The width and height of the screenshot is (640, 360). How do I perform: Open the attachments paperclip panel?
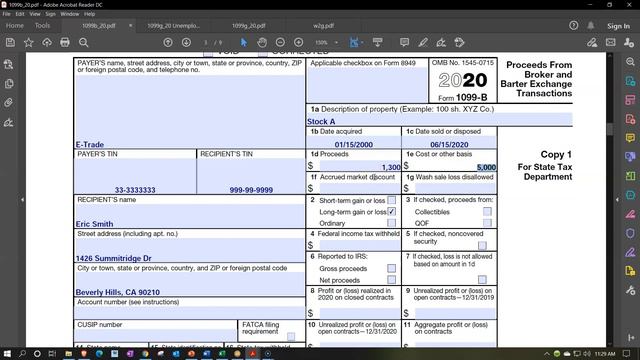pos(9,102)
